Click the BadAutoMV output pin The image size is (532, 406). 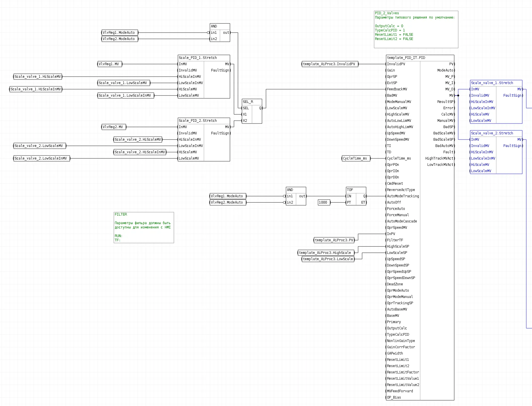(444, 146)
